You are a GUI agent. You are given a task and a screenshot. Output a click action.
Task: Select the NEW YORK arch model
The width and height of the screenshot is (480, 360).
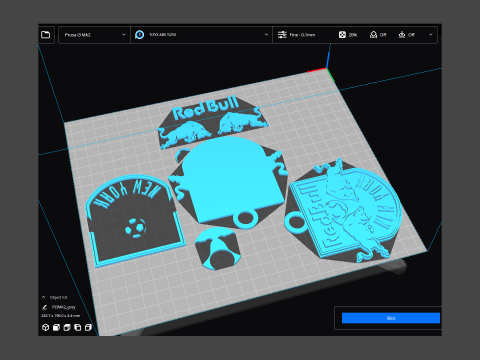point(135,220)
